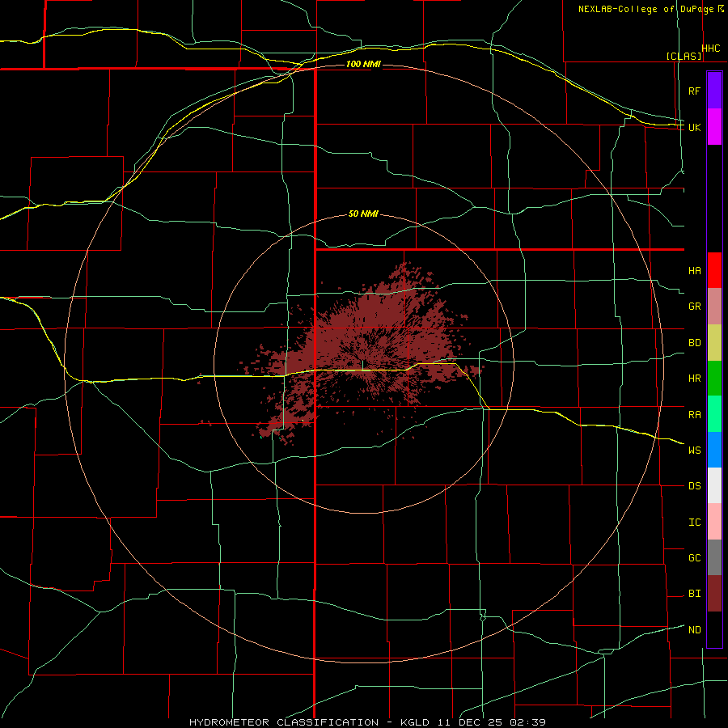
Task: Pick the mint green RA legend swatch
Action: coord(714,414)
